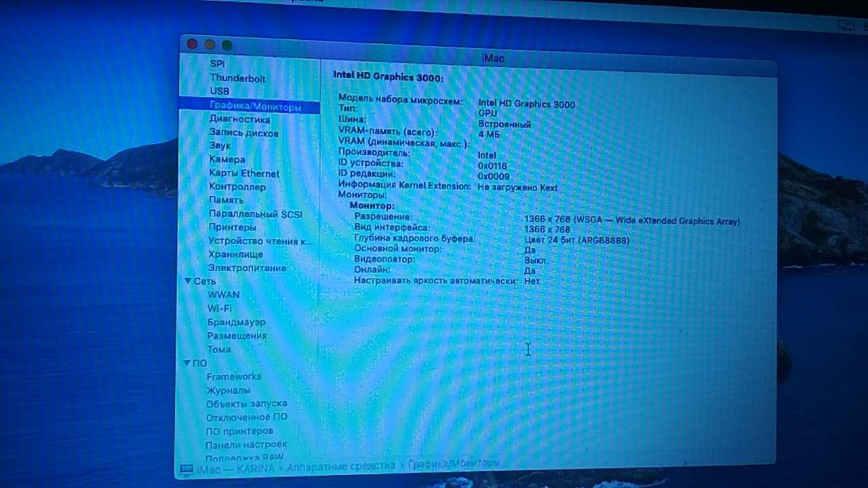Screen dimensions: 868x488
Task: Open Запись дисков section
Action: tap(243, 133)
